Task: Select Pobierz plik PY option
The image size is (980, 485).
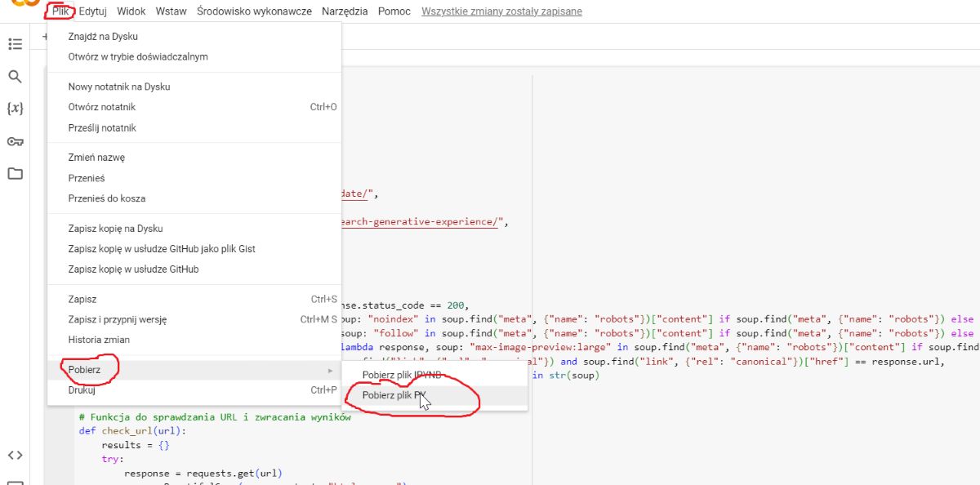Action: pos(395,395)
